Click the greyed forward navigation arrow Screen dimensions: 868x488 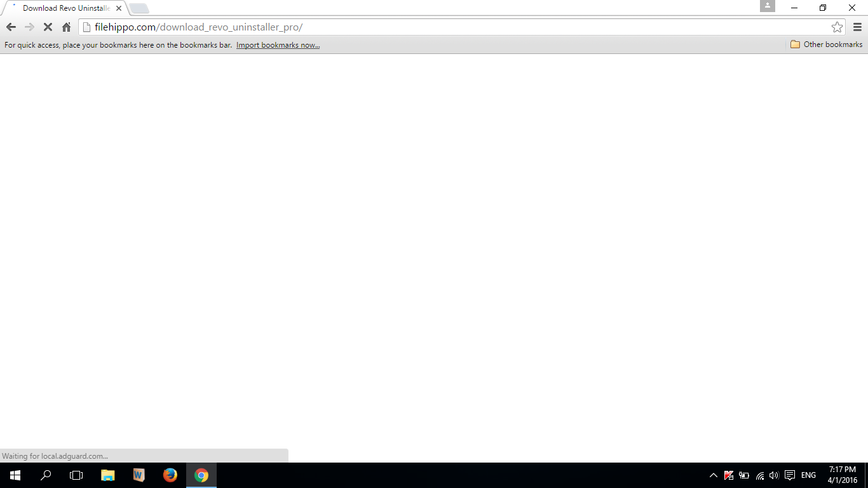point(29,27)
